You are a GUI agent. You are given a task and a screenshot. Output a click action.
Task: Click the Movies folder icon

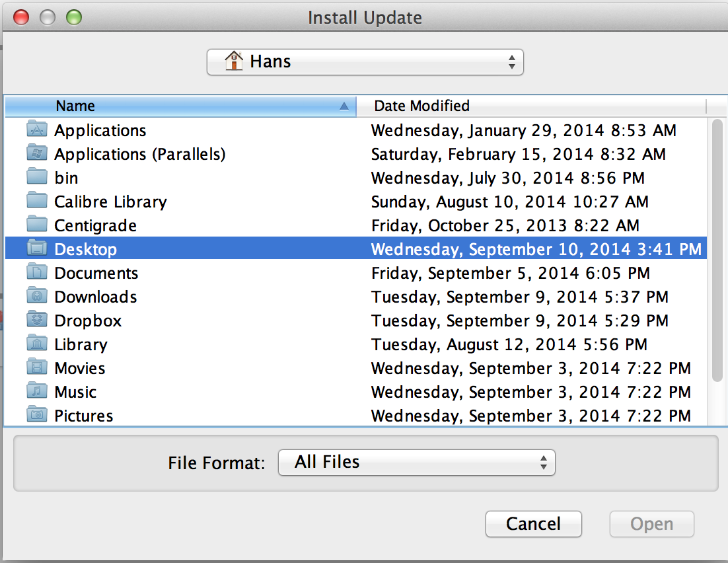coord(37,368)
